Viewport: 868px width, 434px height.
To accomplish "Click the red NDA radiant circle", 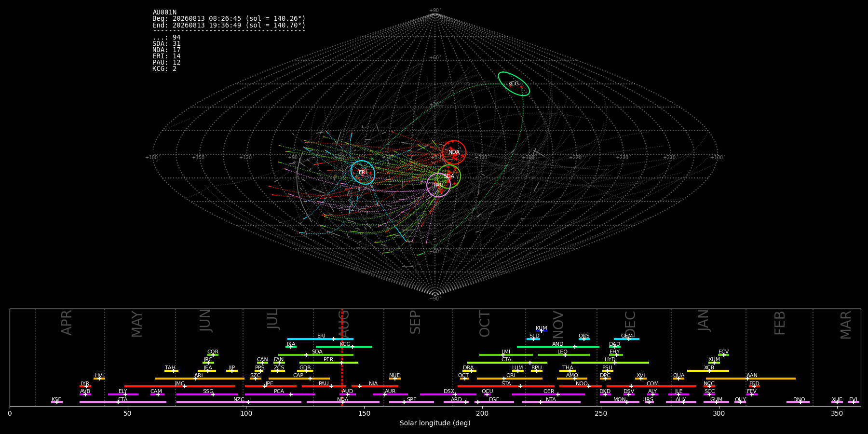I will pos(454,152).
